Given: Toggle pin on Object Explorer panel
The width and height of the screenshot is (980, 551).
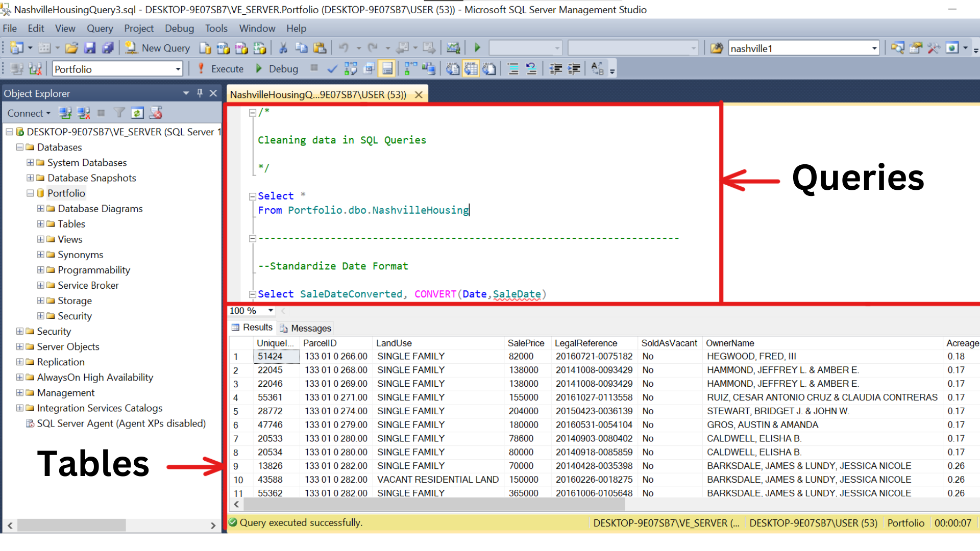Looking at the screenshot, I should 200,93.
